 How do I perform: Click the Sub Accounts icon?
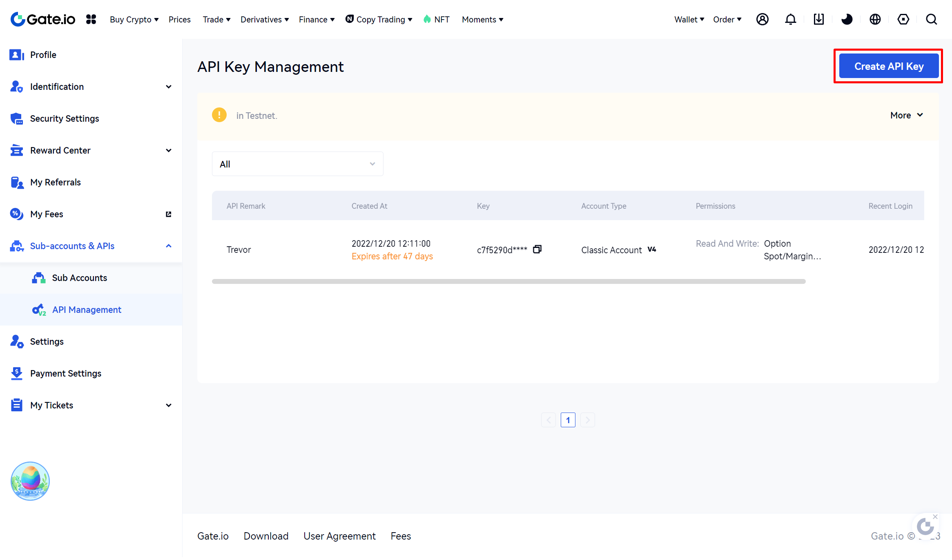[x=38, y=278]
